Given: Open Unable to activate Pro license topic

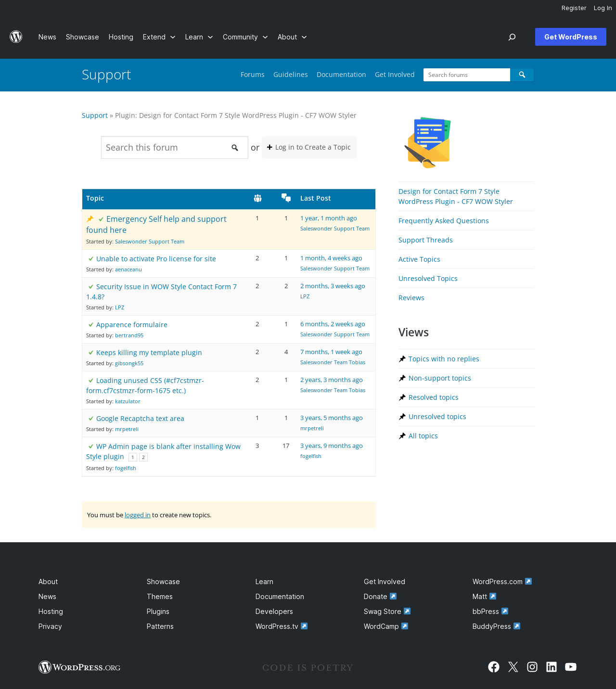Looking at the screenshot, I should coord(156,259).
